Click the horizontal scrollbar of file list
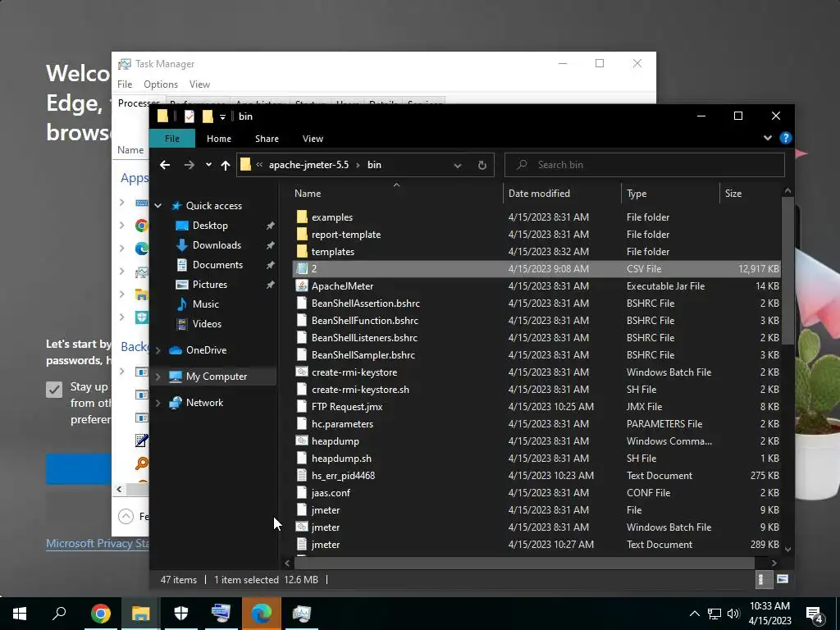 pos(524,563)
